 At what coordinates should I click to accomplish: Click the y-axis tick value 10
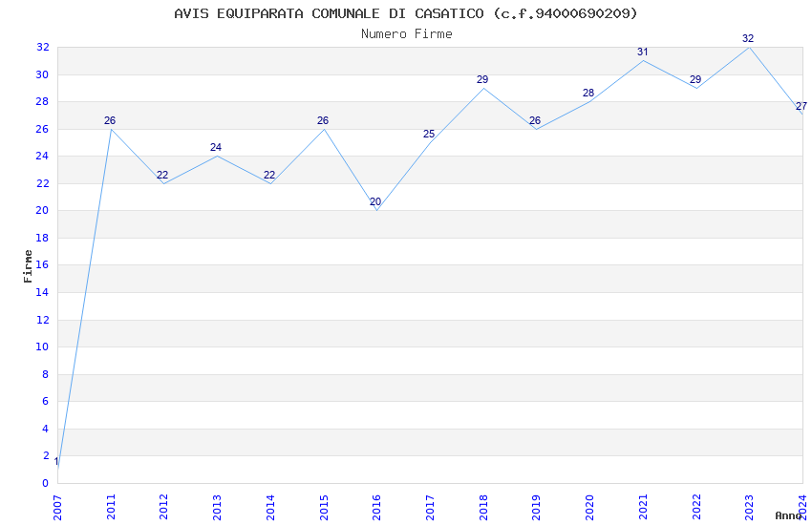click(42, 346)
